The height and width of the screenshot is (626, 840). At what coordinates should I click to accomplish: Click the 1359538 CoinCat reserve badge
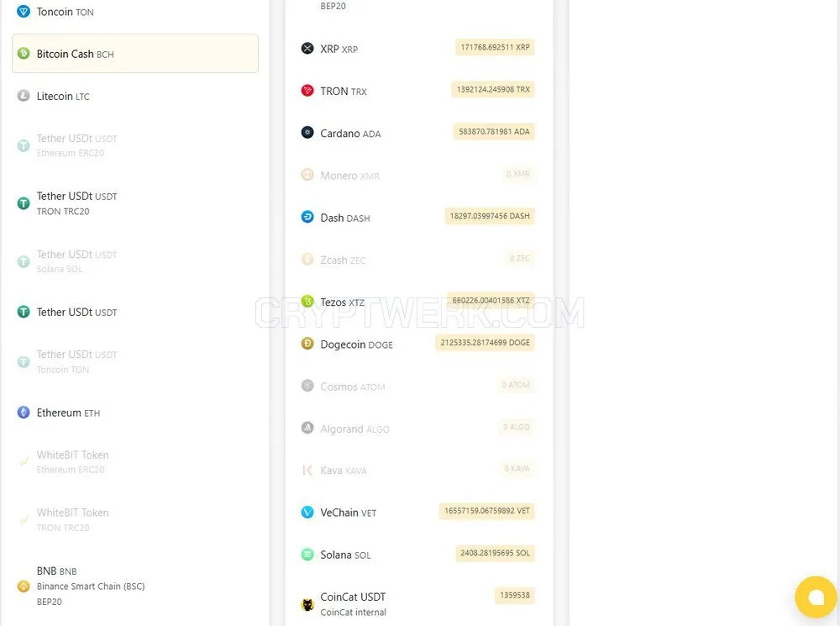[x=514, y=596]
